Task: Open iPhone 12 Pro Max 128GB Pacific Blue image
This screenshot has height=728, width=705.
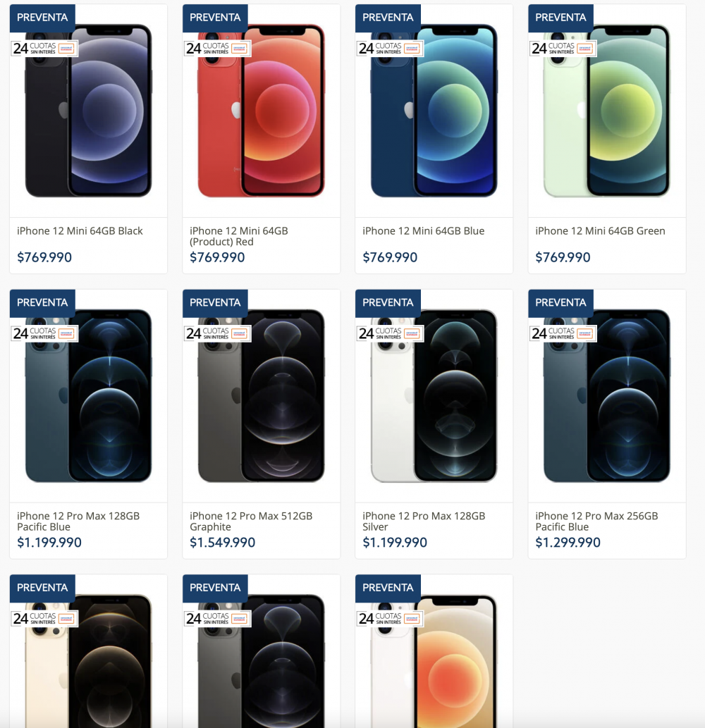Action: (88, 395)
